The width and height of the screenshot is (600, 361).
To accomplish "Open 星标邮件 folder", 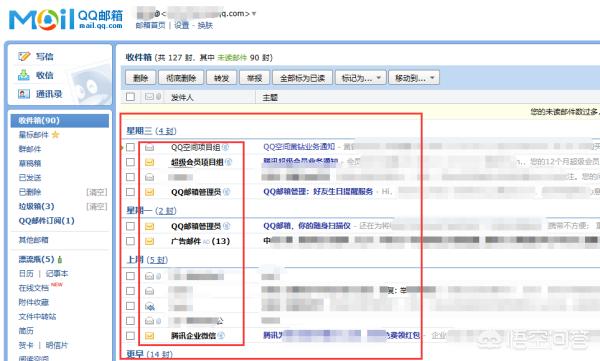I will point(34,135).
